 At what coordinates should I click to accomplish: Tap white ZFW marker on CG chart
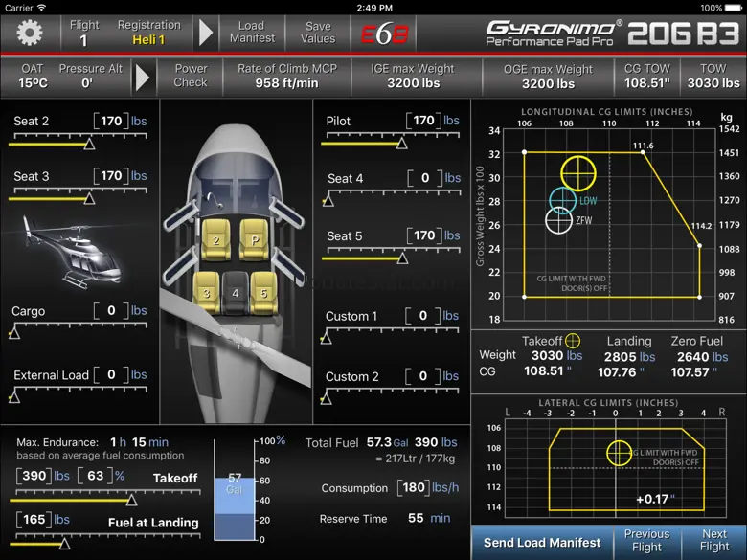click(x=559, y=220)
